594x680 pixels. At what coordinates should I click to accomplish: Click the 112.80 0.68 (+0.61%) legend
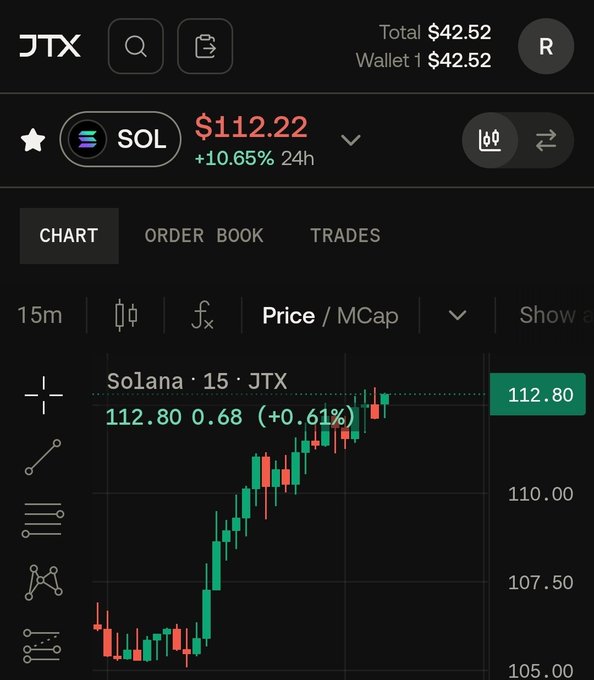point(230,417)
